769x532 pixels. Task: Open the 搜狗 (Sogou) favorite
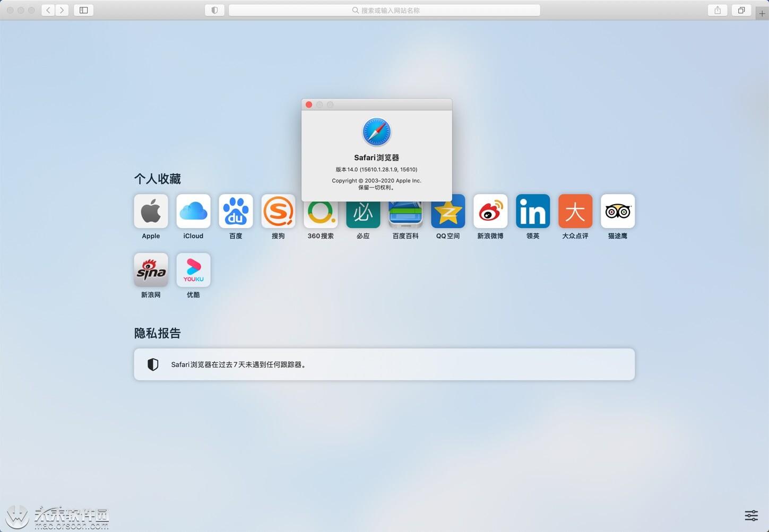pyautogui.click(x=278, y=211)
